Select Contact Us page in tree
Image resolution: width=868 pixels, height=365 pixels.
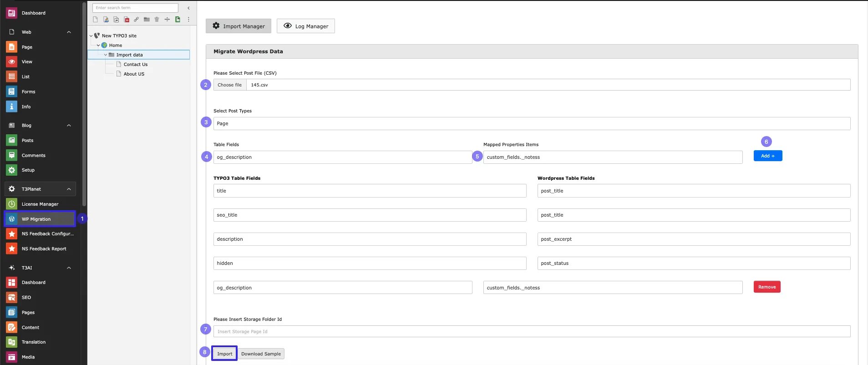136,64
